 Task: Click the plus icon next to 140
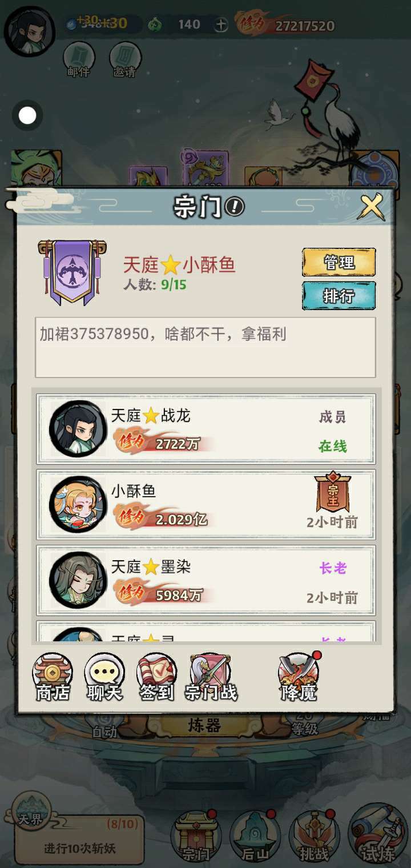(x=221, y=25)
